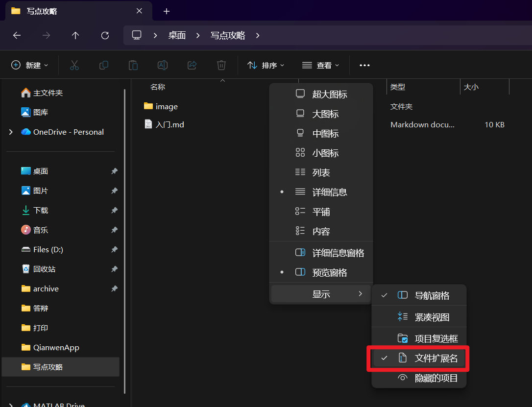Click the Share icon in toolbar
This screenshot has width=532, height=407.
point(192,65)
